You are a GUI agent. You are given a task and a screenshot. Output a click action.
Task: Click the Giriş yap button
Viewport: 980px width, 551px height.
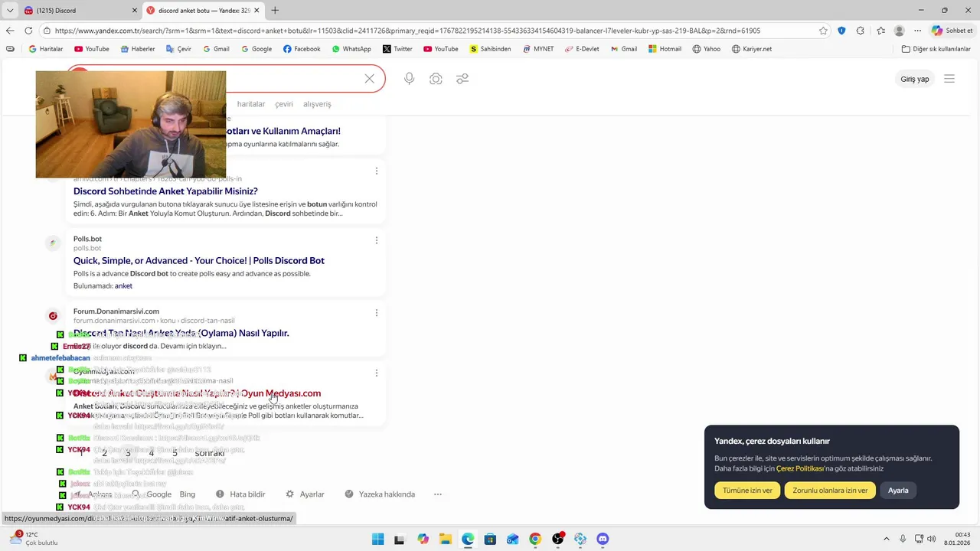(915, 79)
